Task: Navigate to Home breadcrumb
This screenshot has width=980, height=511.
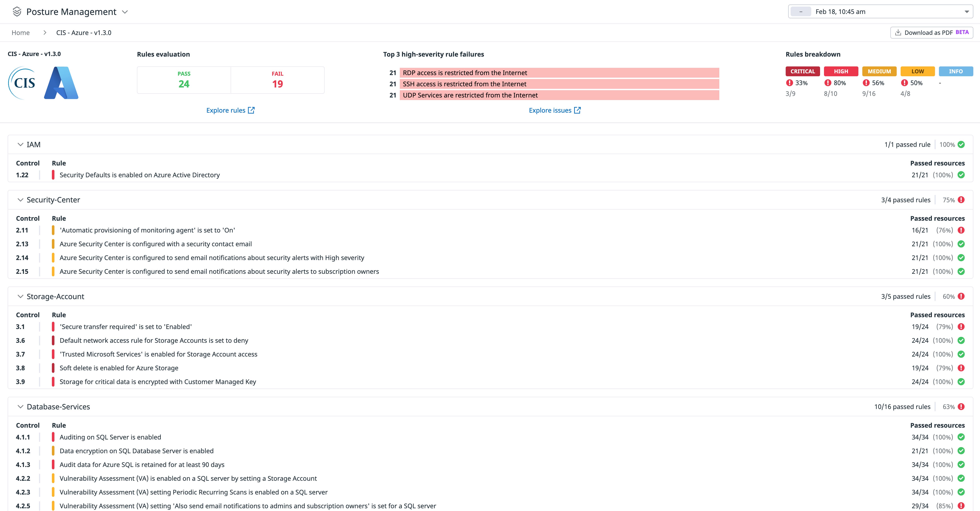Action: point(21,33)
